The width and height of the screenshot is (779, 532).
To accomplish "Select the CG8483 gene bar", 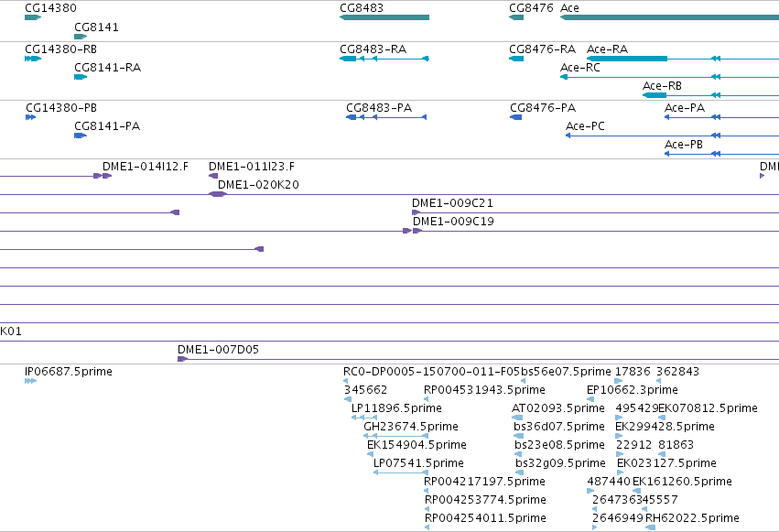I will click(384, 17).
